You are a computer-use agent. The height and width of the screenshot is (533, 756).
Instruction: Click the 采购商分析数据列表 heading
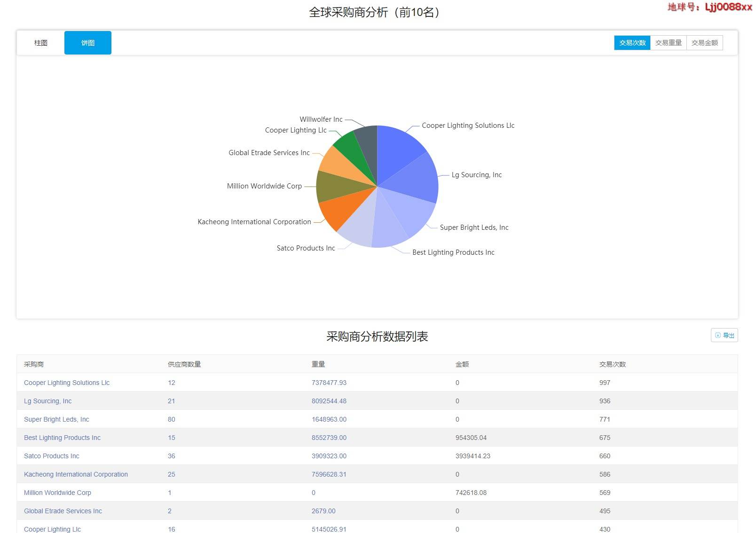tap(377, 337)
